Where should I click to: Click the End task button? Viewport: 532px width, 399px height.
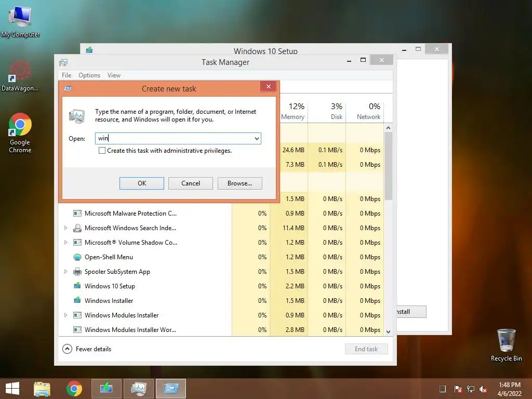(x=366, y=349)
